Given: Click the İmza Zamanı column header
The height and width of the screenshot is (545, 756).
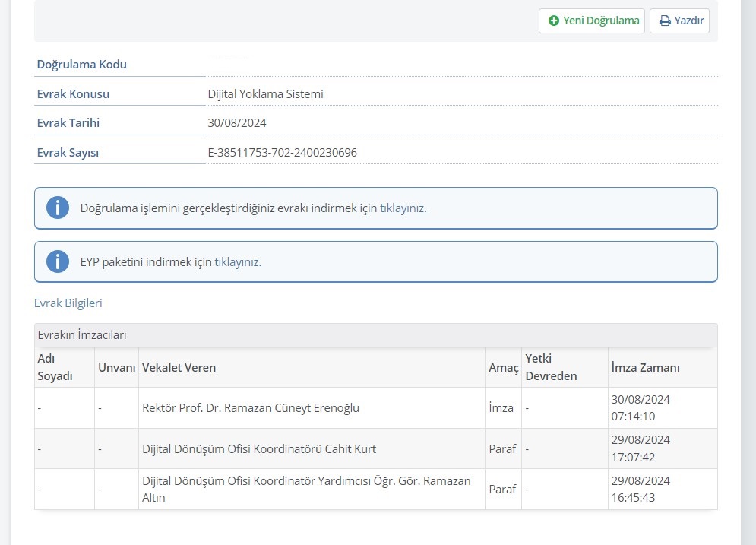Looking at the screenshot, I should coord(645,368).
